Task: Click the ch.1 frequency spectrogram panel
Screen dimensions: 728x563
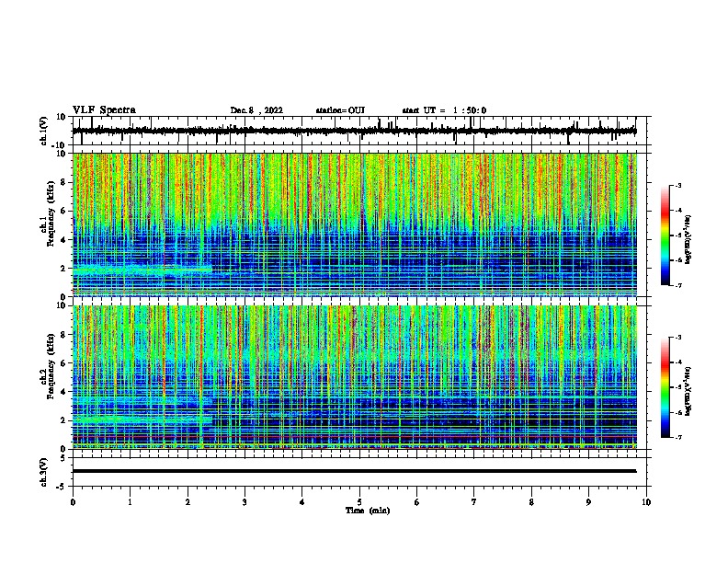Action: [x=355, y=224]
